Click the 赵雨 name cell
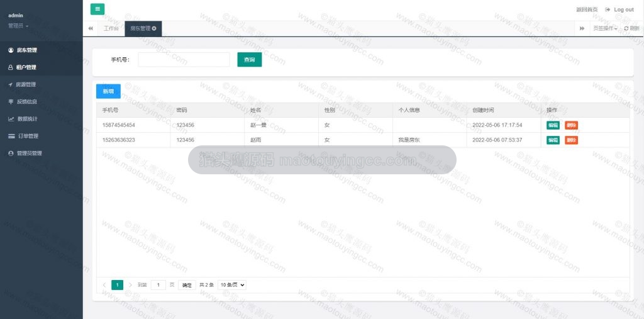 pyautogui.click(x=281, y=140)
